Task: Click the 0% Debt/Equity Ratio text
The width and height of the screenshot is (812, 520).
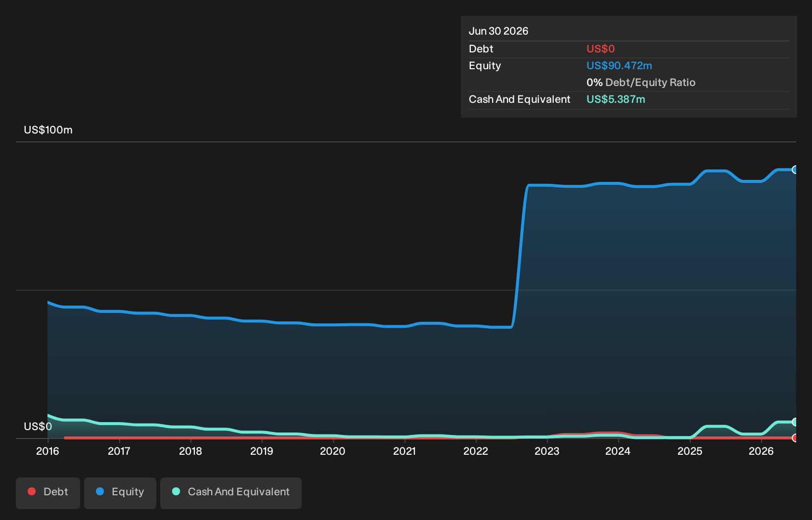Action: 641,83
